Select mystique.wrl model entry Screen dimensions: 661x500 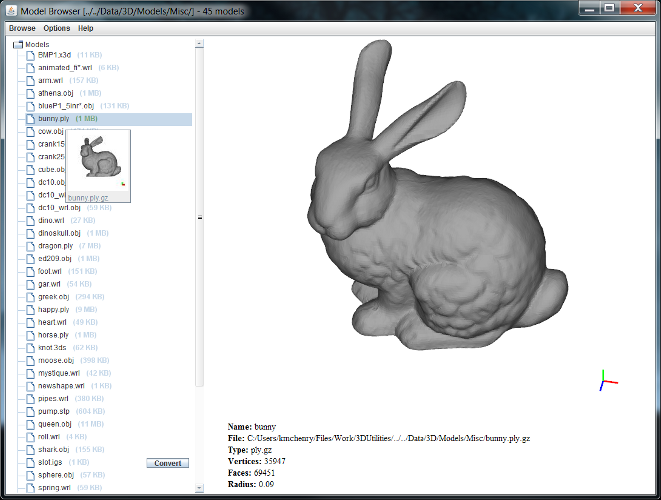[x=59, y=373]
